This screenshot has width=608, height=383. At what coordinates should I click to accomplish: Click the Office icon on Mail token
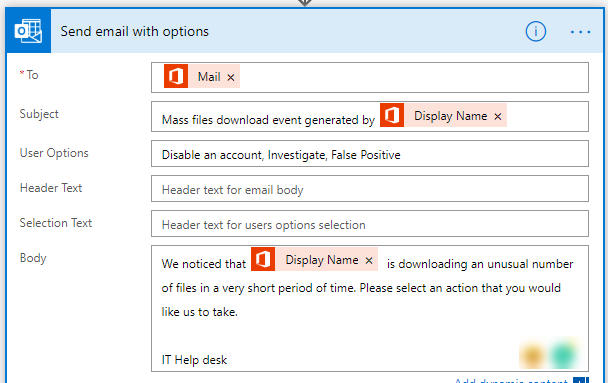tap(176, 76)
